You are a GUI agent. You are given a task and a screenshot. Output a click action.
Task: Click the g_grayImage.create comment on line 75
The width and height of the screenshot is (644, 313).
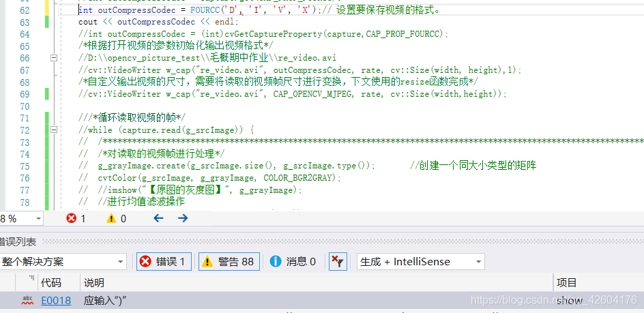(236, 166)
